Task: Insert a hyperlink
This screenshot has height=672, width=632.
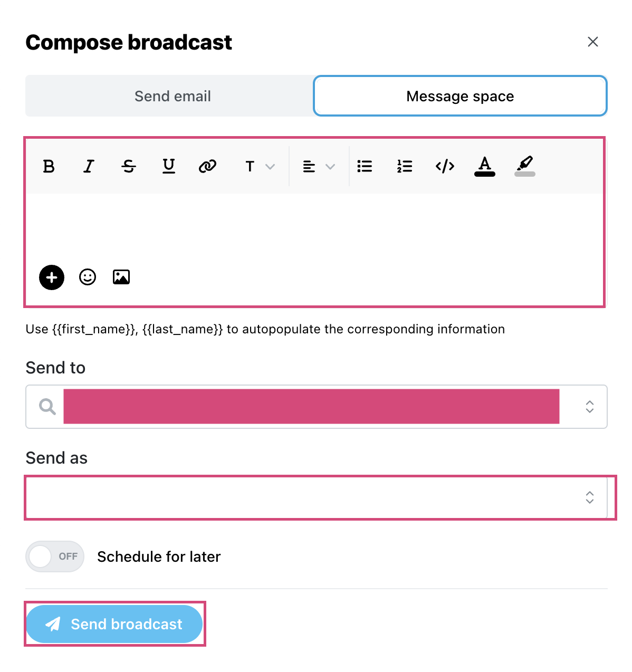Action: [207, 167]
